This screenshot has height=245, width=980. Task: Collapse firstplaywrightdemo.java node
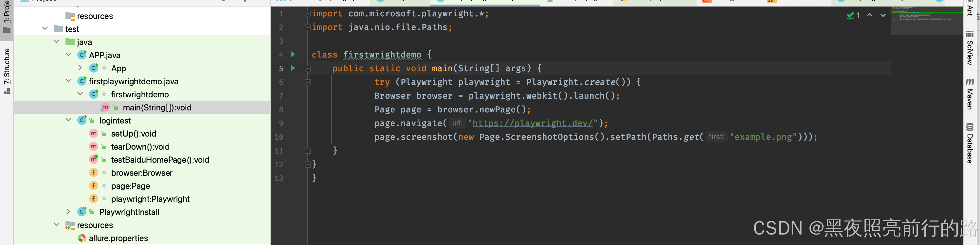(x=68, y=81)
